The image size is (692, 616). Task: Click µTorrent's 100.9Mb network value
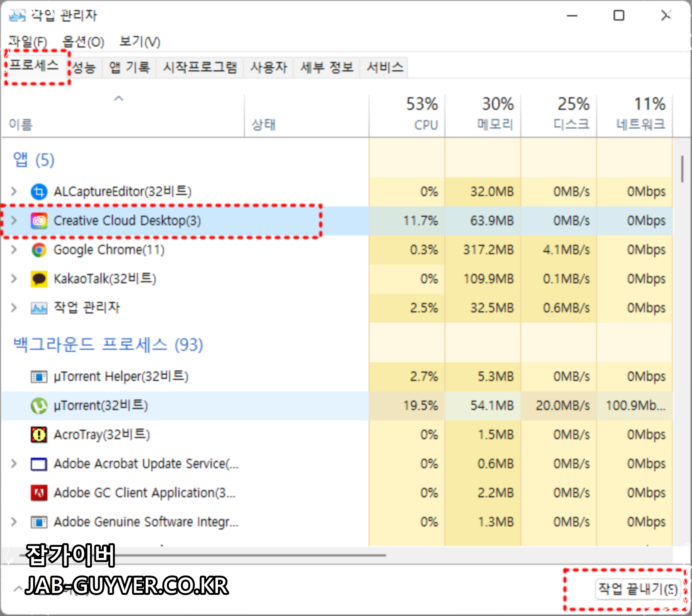click(635, 405)
